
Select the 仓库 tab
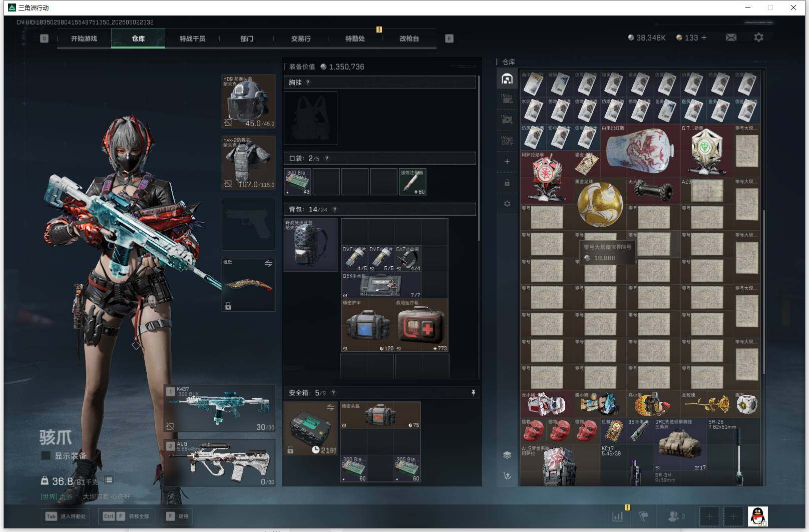[x=138, y=39]
